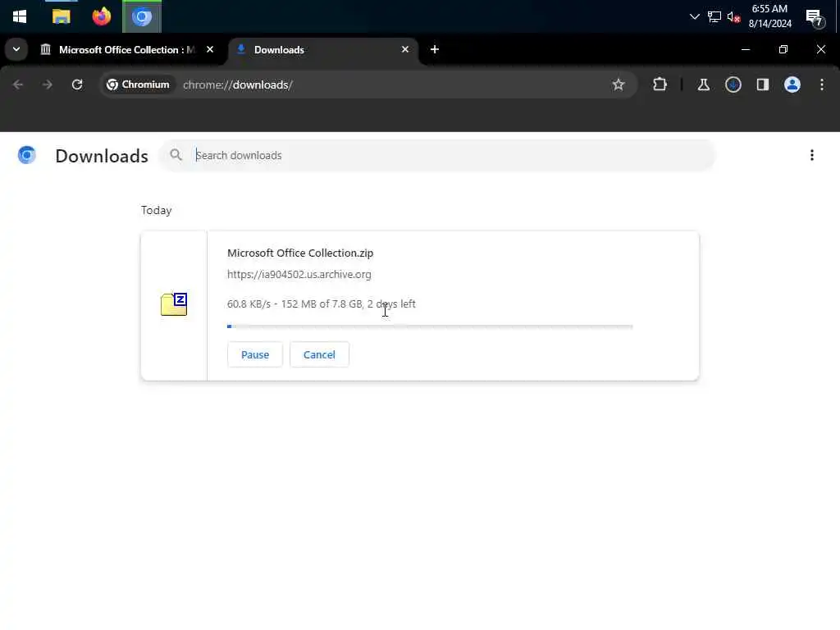This screenshot has width=840, height=630.
Task: Open the tab search dropdown
Action: 16,49
